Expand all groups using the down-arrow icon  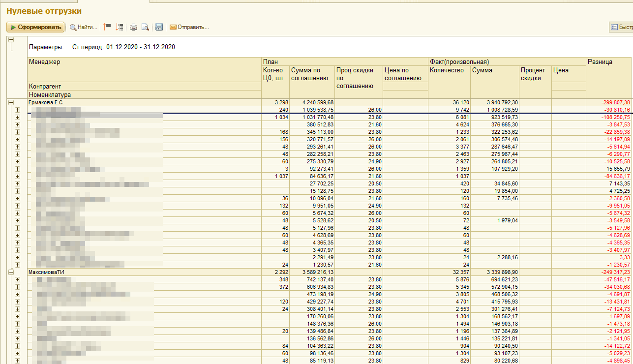[119, 27]
